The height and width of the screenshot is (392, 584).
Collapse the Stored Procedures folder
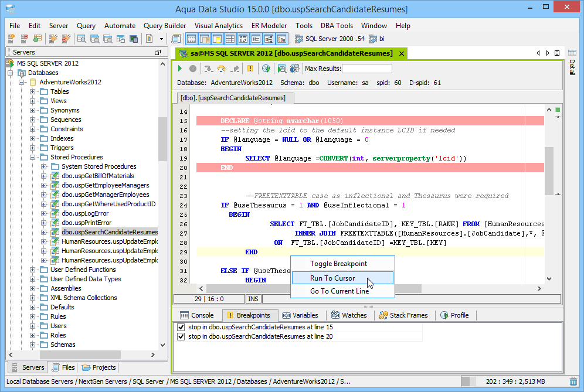coord(33,157)
